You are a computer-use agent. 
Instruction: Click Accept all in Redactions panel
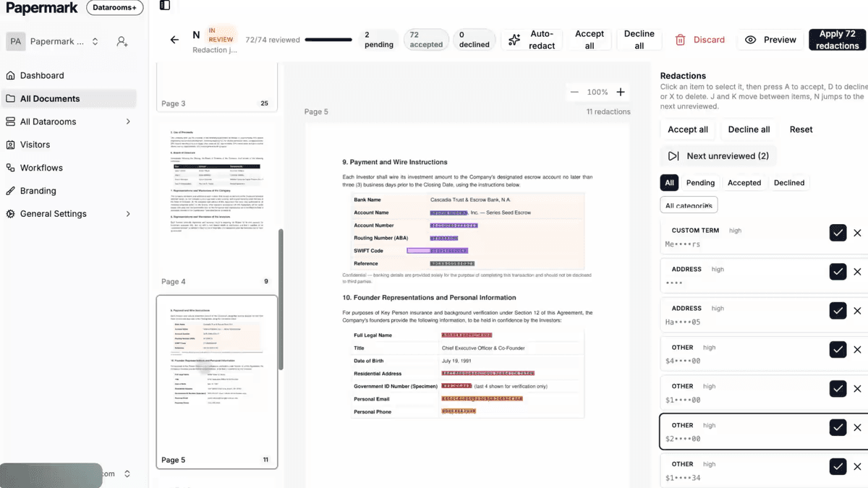688,129
